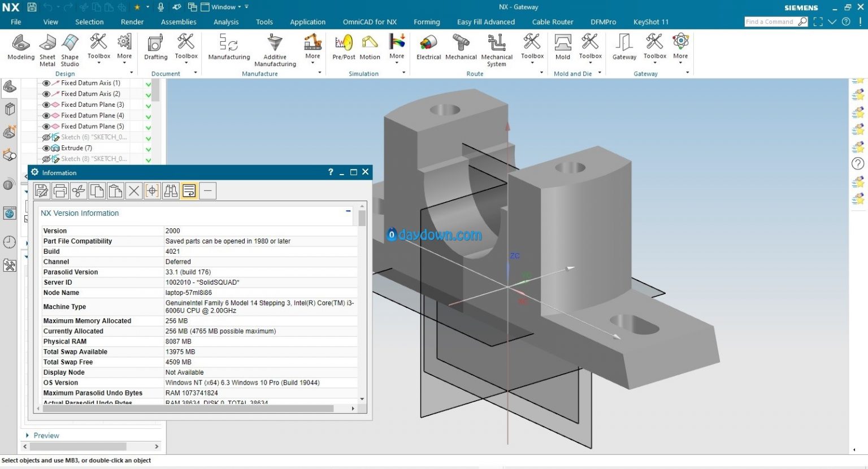868x469 pixels.
Task: Open Mechanical routing
Action: [x=461, y=47]
